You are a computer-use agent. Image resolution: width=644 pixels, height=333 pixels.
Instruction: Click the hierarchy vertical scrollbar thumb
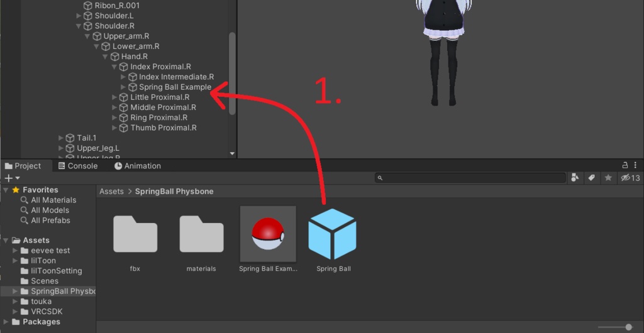pyautogui.click(x=232, y=74)
